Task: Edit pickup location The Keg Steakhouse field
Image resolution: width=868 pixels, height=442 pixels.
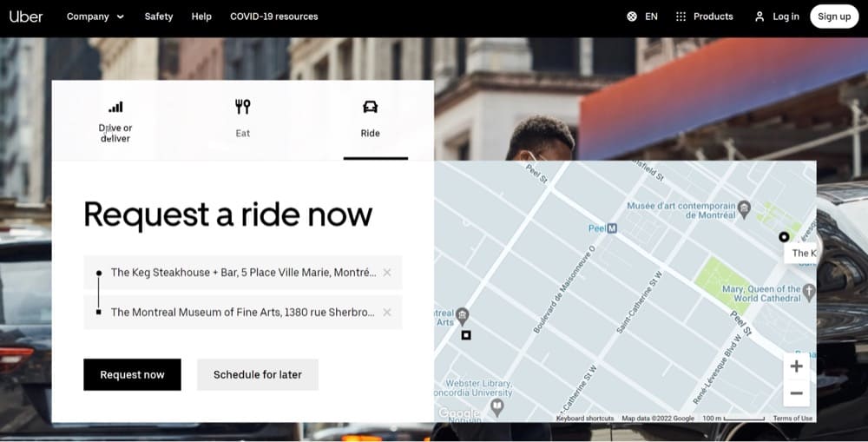Action: coord(243,273)
